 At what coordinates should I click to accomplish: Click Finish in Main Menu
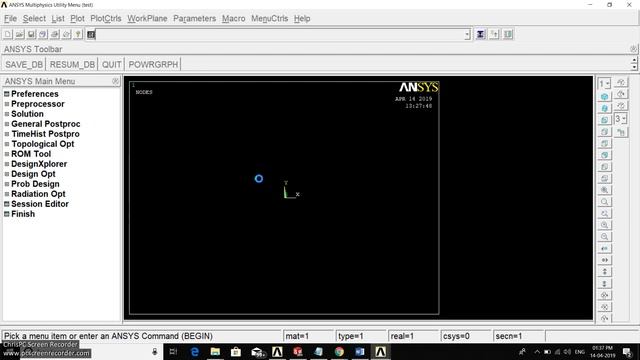[23, 214]
